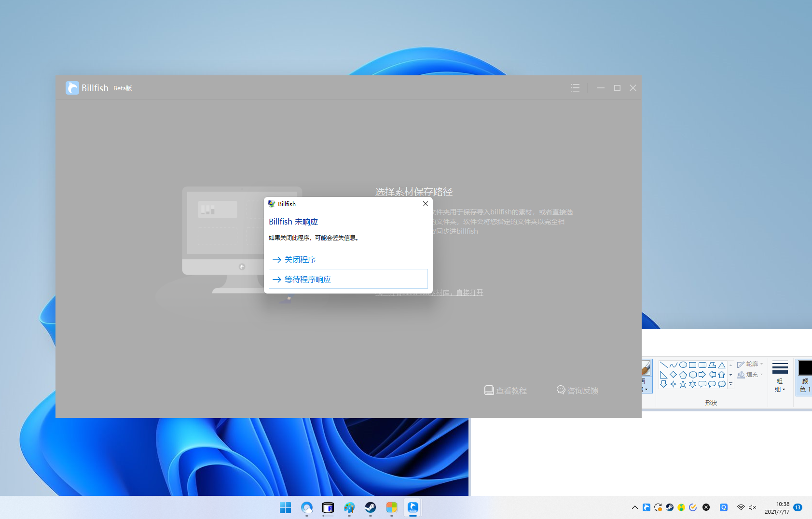Viewport: 812px width, 519px height.
Task: Click the active Billfish taskbar icon
Action: pos(413,507)
